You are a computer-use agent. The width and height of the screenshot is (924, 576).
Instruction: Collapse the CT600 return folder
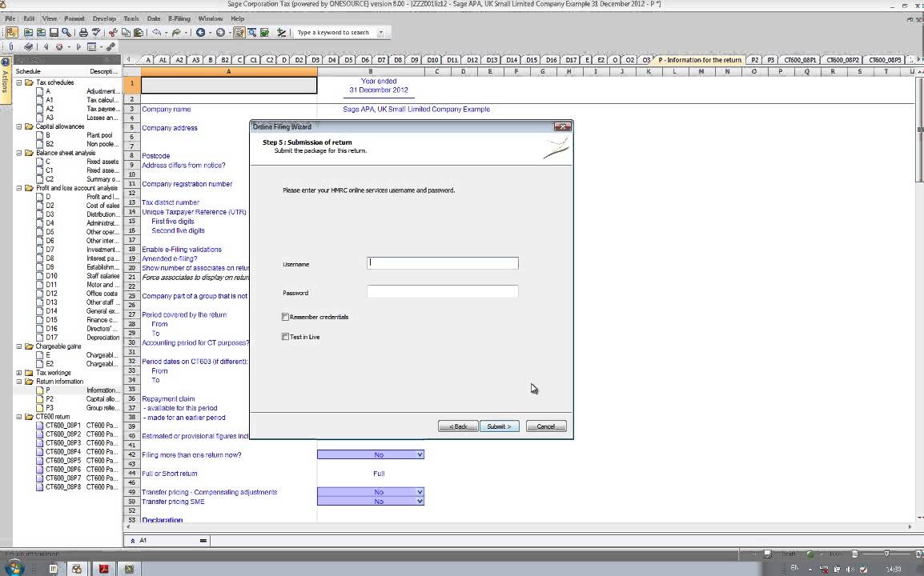(19, 416)
